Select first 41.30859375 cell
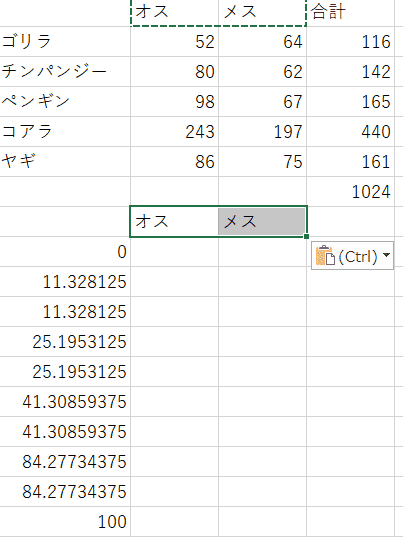 65,401
